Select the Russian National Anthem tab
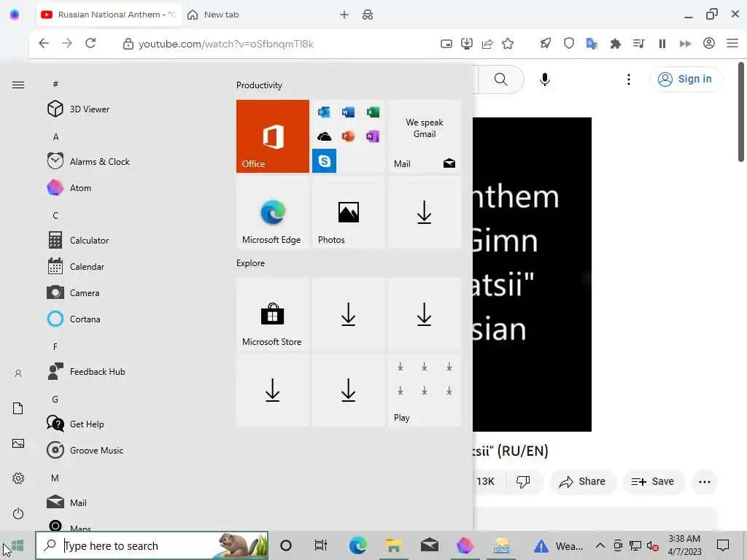The height and width of the screenshot is (560, 747). tap(108, 15)
